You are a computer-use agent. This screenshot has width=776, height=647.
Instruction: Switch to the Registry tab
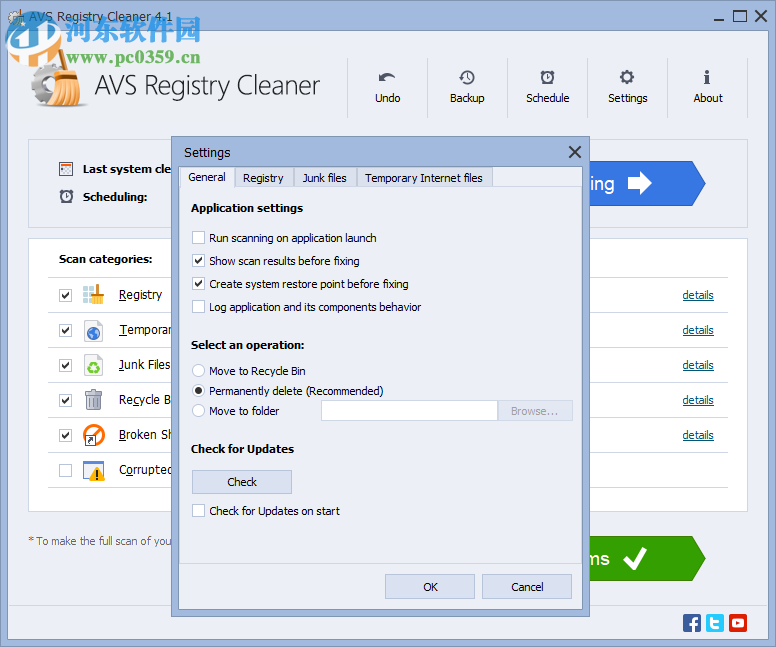pos(263,178)
